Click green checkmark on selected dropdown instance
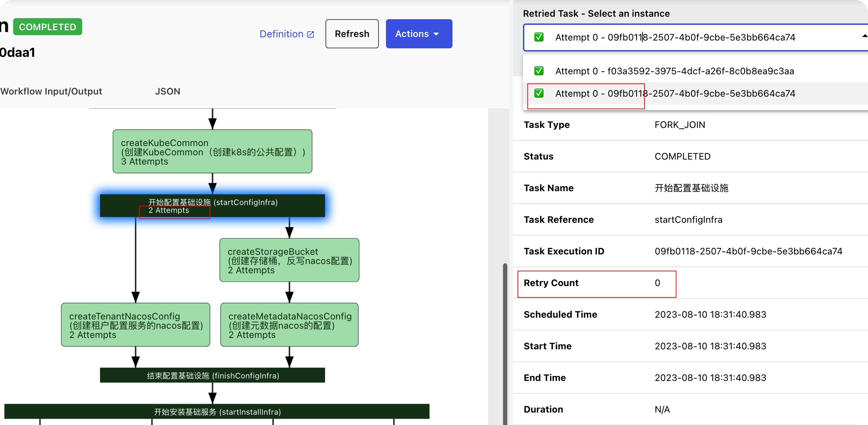 [x=539, y=37]
